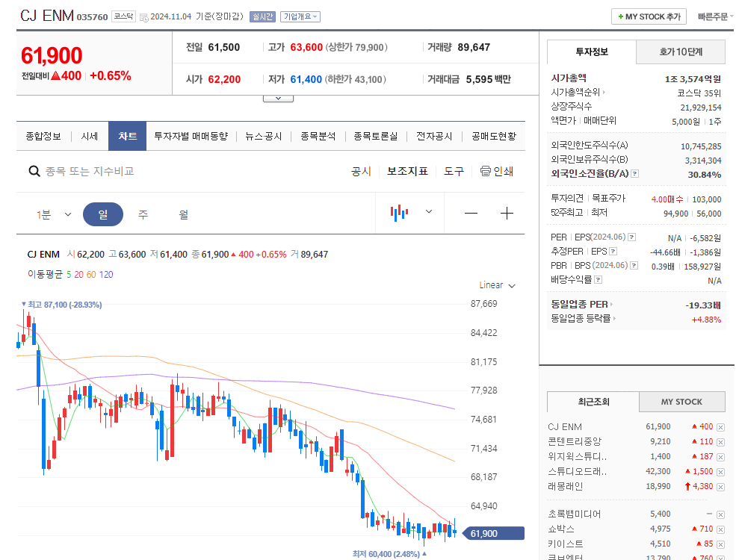The height and width of the screenshot is (560, 736).
Task: Select the 최근조회 tab
Action: (593, 402)
